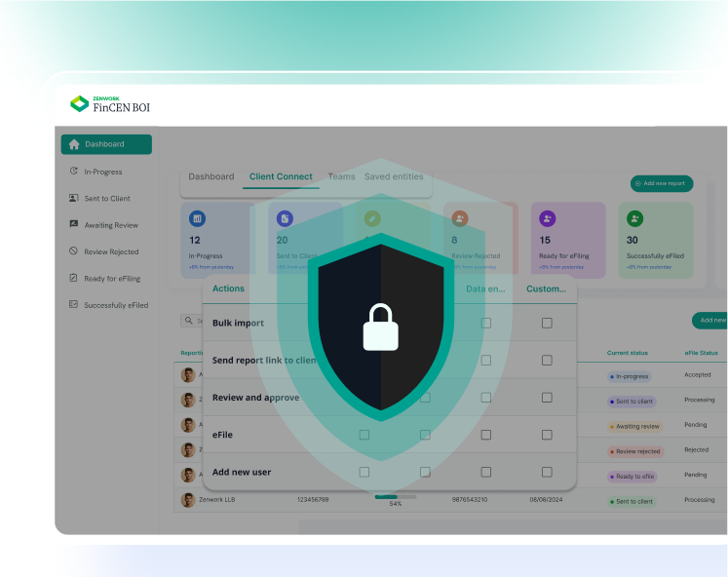Click the Sent to Client sidebar icon
728x577 pixels.
click(x=73, y=198)
